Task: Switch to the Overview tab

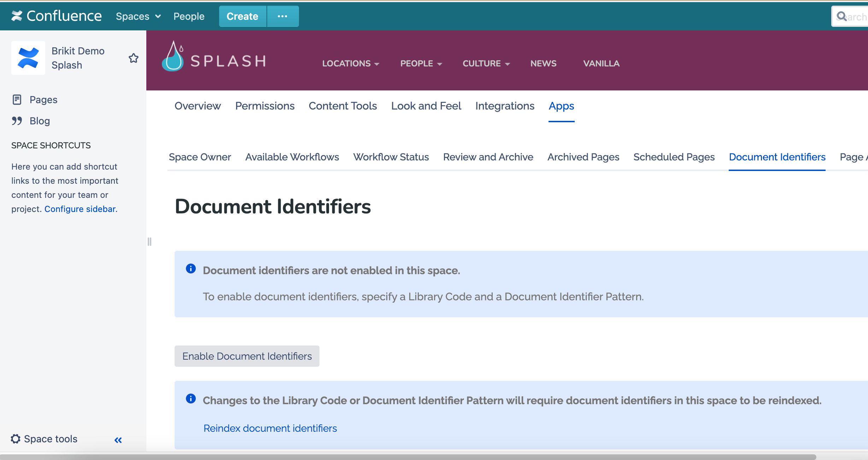Action: pyautogui.click(x=198, y=106)
